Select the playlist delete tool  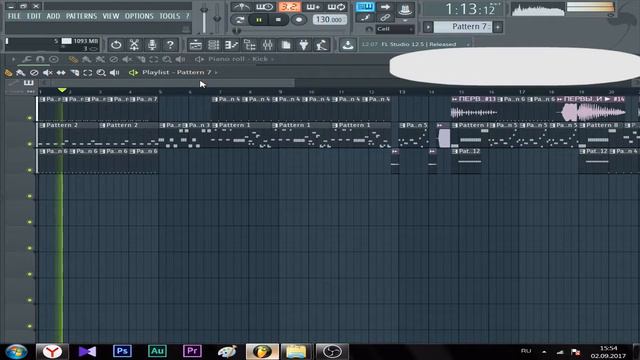(x=34, y=73)
